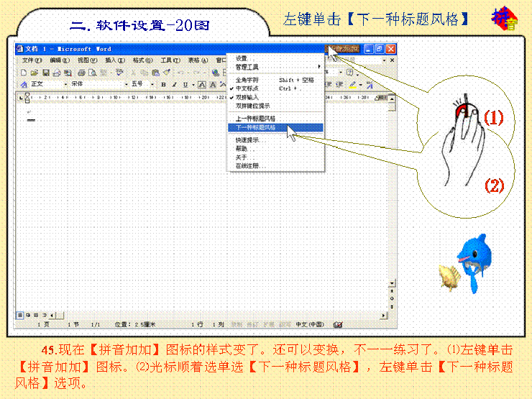532x399 pixels.
Task: Open the 格式 menu in menu bar
Action: [139, 60]
